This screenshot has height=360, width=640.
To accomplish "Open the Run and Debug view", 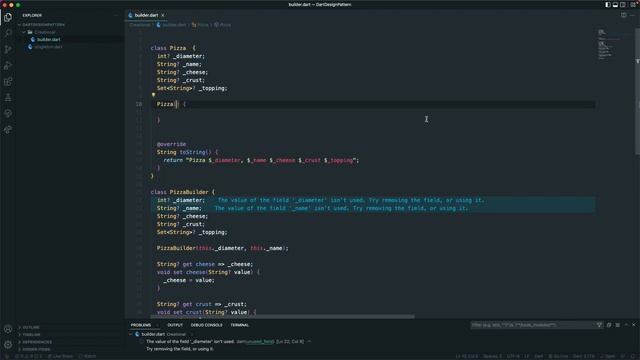I will (8, 65).
